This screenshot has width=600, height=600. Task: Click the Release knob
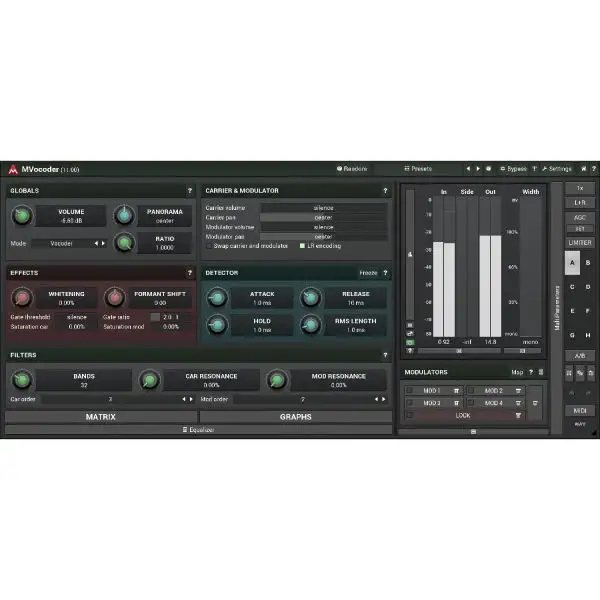pyautogui.click(x=311, y=298)
